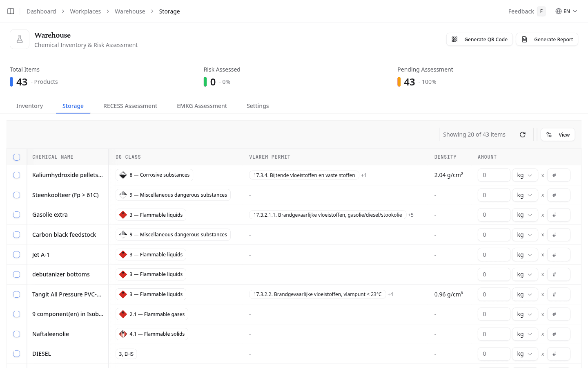Expand the kg unit selector for Naftaleenolie
588x368 pixels.
click(x=525, y=334)
